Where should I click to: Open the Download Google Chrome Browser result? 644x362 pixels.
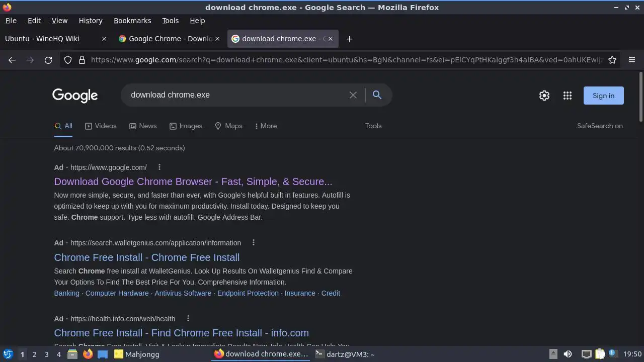193,182
